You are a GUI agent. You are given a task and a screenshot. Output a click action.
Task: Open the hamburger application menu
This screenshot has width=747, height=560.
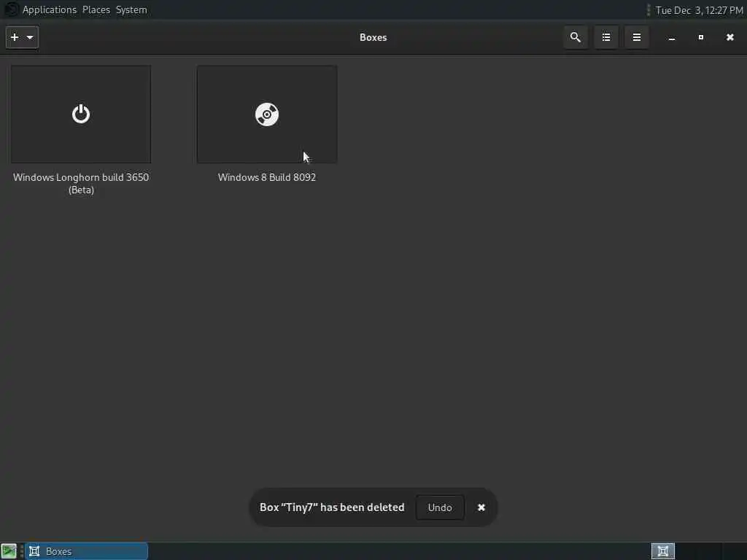(x=636, y=37)
